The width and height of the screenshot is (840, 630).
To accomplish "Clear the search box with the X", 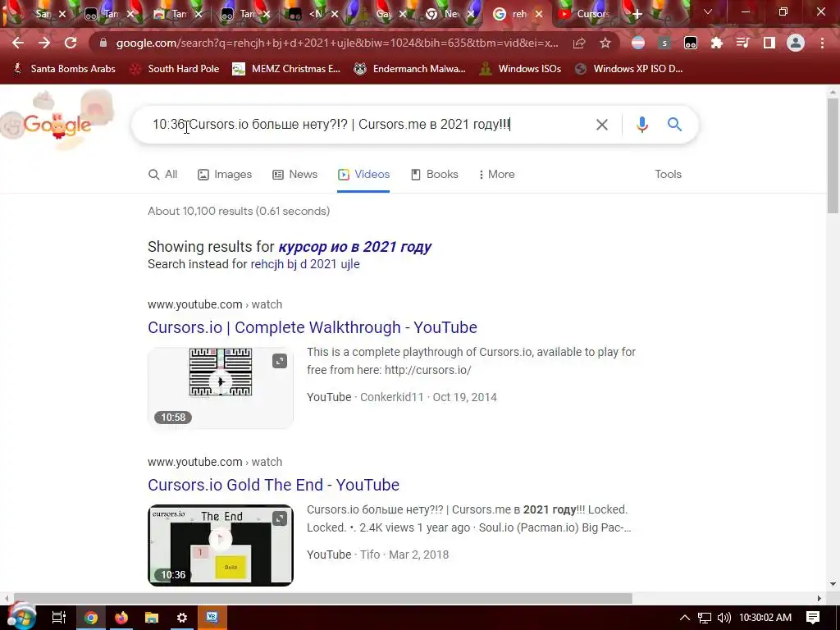I will point(601,125).
